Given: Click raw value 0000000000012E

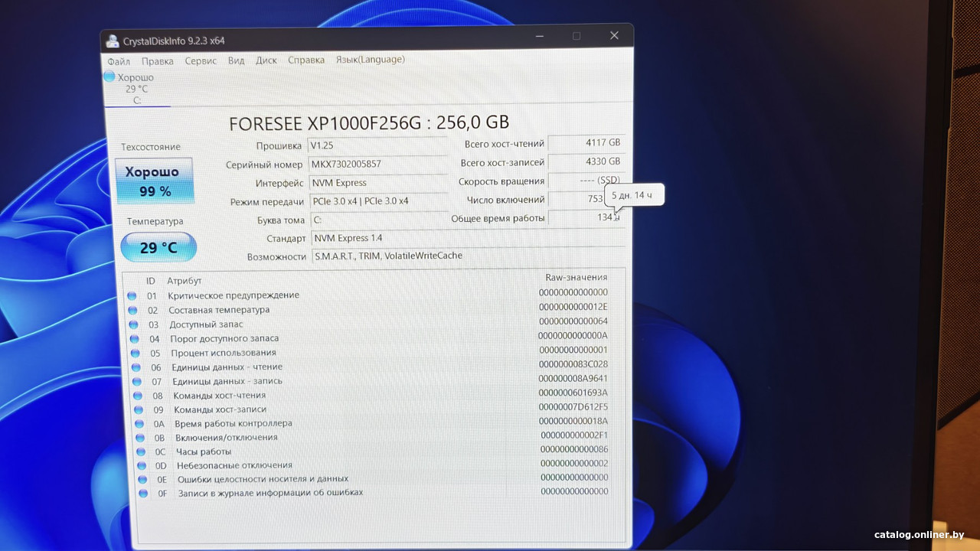Looking at the screenshot, I should pos(573,307).
